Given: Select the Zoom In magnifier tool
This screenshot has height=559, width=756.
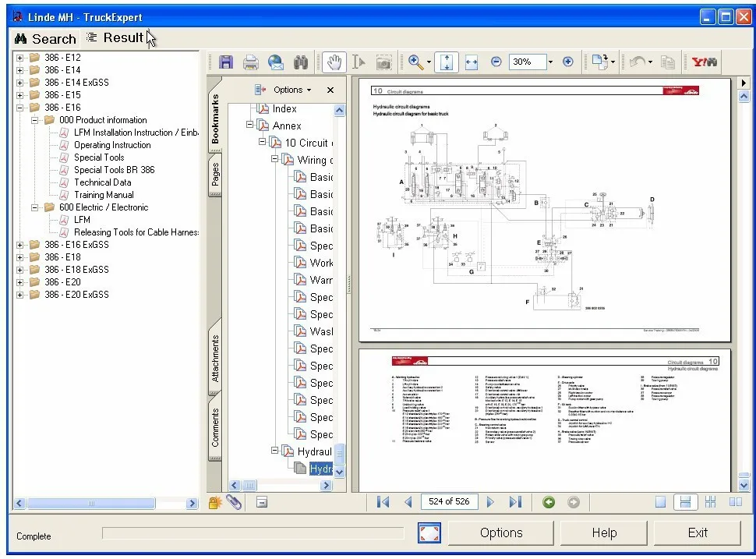Looking at the screenshot, I should point(415,62).
